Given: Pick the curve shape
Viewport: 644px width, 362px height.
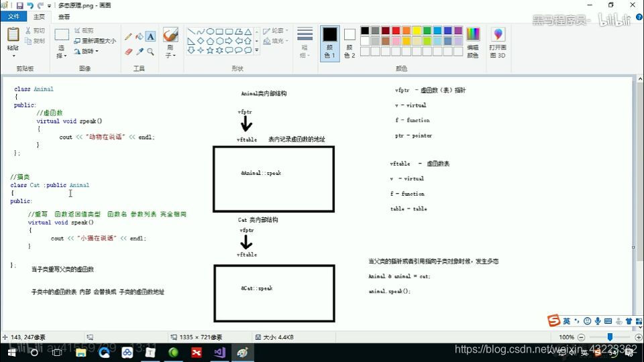Looking at the screenshot, I should click(201, 32).
